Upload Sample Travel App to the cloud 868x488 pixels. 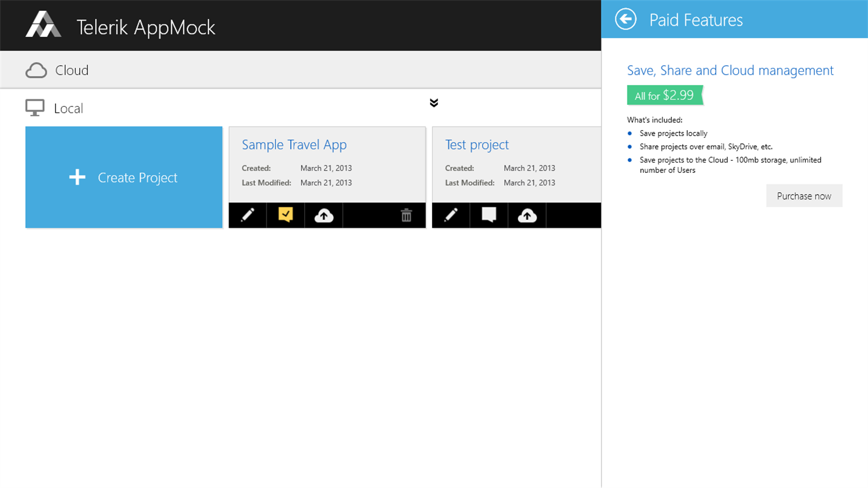coord(324,215)
